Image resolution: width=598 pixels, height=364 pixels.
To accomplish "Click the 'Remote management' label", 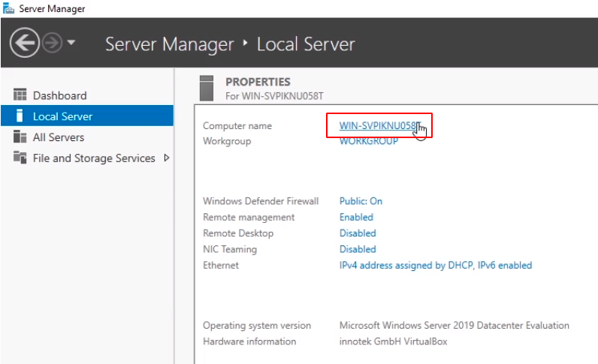I will pos(249,217).
